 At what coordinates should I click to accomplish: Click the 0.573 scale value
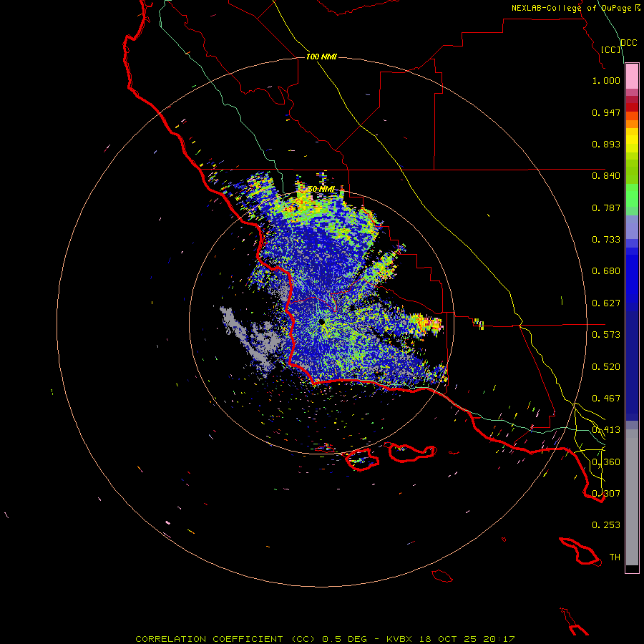point(606,335)
